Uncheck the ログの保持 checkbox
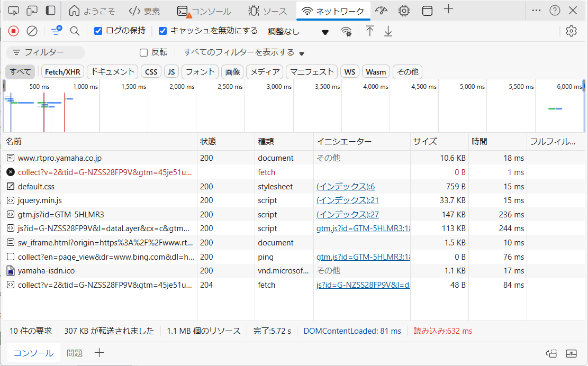This screenshot has height=366, width=588. tap(98, 31)
